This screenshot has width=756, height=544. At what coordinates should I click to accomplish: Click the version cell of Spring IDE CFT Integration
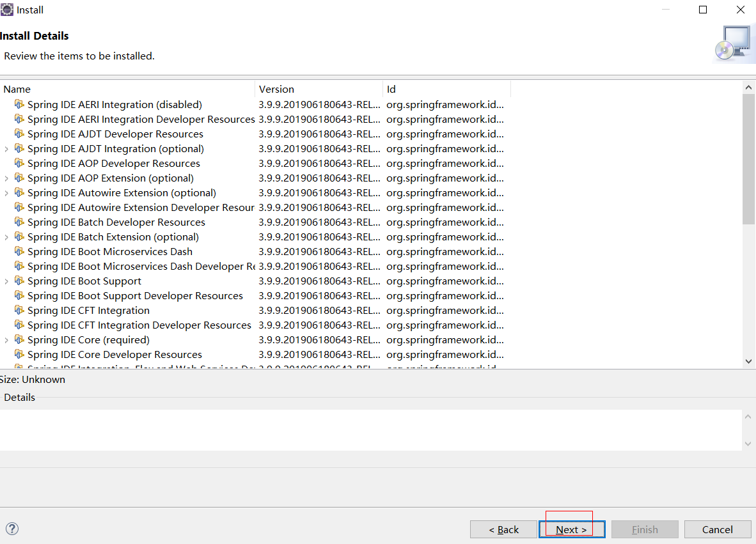[319, 310]
